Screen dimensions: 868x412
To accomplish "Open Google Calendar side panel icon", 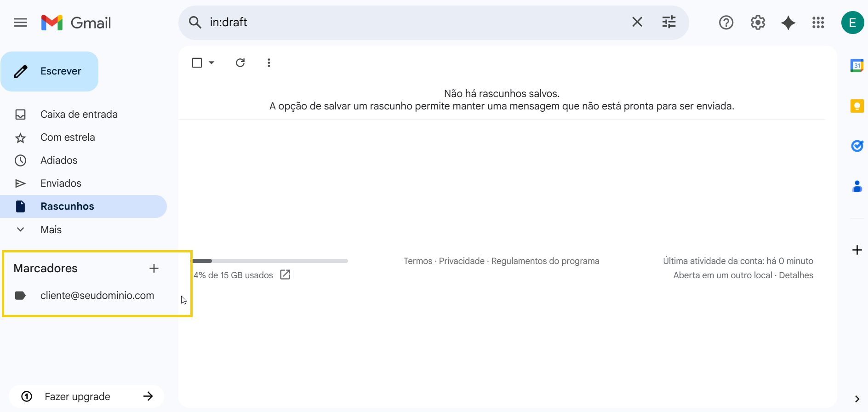I will 857,66.
